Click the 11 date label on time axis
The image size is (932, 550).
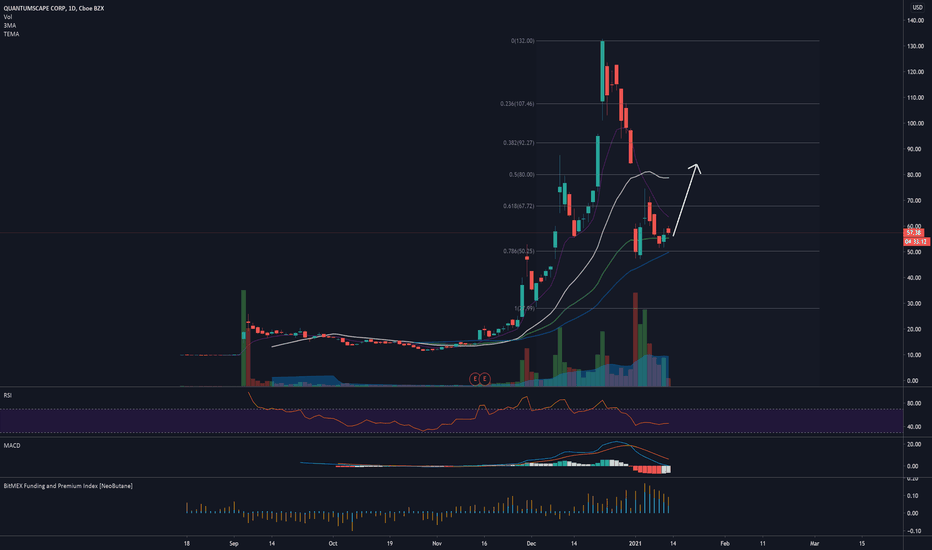(x=763, y=543)
